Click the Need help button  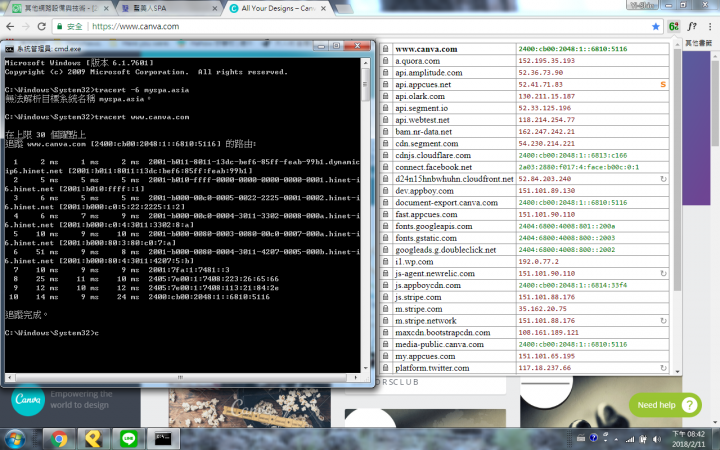(x=665, y=405)
